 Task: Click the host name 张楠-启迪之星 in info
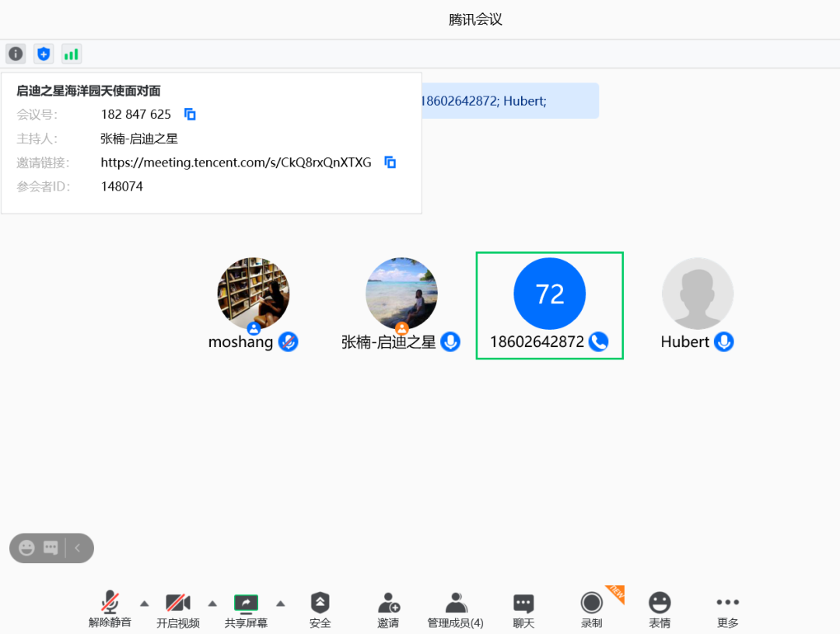coord(138,138)
